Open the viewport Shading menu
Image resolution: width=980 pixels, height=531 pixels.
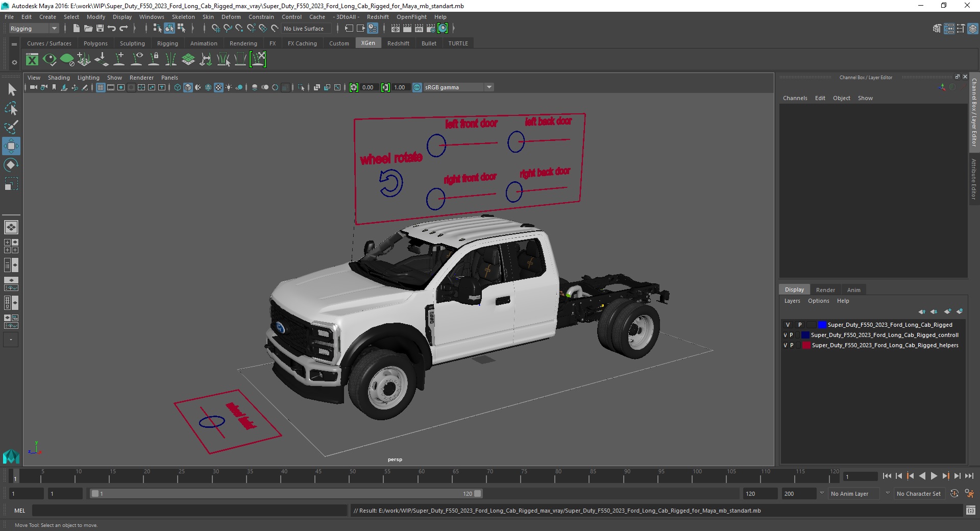[x=59, y=78]
